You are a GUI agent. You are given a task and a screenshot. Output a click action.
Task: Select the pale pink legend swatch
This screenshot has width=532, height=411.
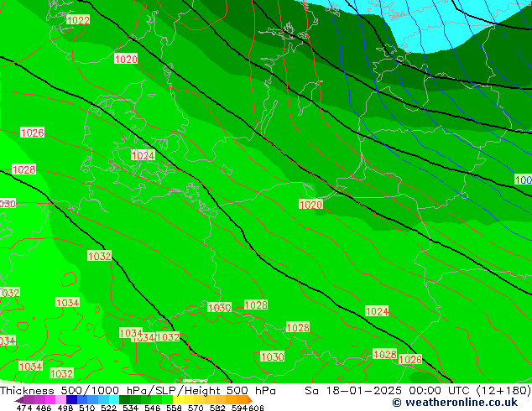pyautogui.click(x=60, y=399)
